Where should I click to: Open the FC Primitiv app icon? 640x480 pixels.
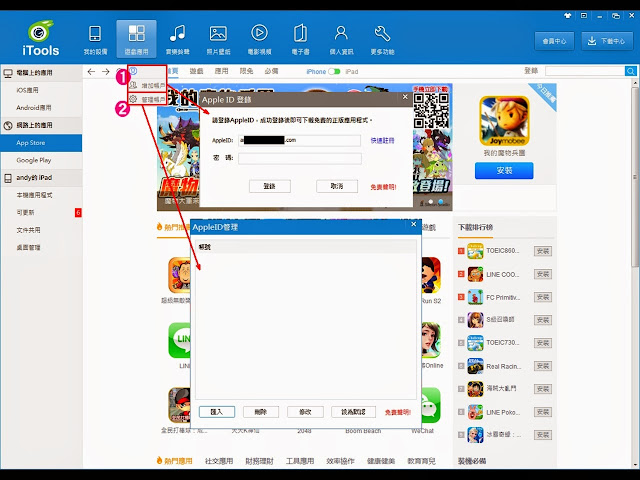point(475,297)
